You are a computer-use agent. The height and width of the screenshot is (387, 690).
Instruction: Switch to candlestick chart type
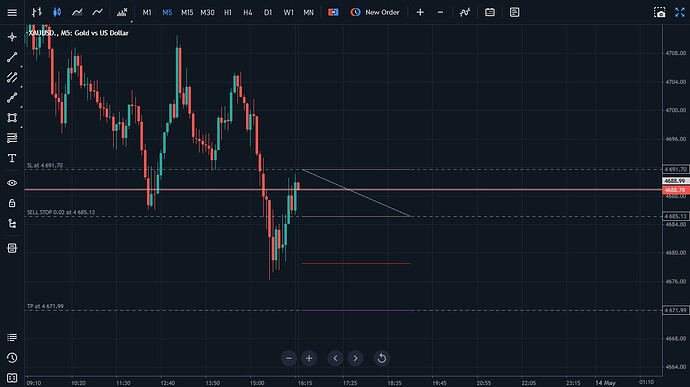coord(57,12)
